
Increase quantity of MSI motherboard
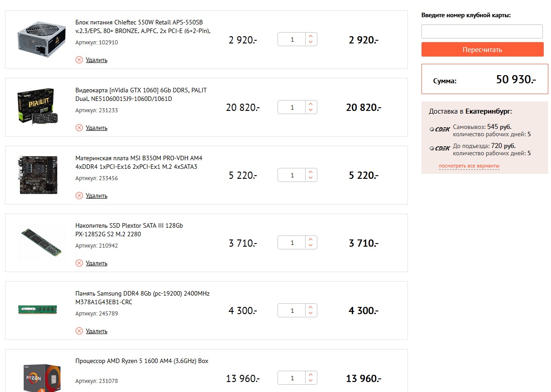point(311,172)
